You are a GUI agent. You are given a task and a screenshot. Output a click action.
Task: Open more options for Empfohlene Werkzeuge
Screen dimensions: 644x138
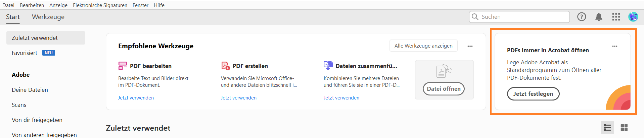pyautogui.click(x=470, y=46)
